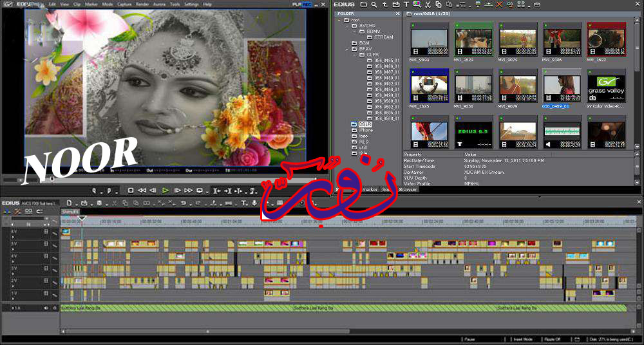Stop playback in the player

131,191
